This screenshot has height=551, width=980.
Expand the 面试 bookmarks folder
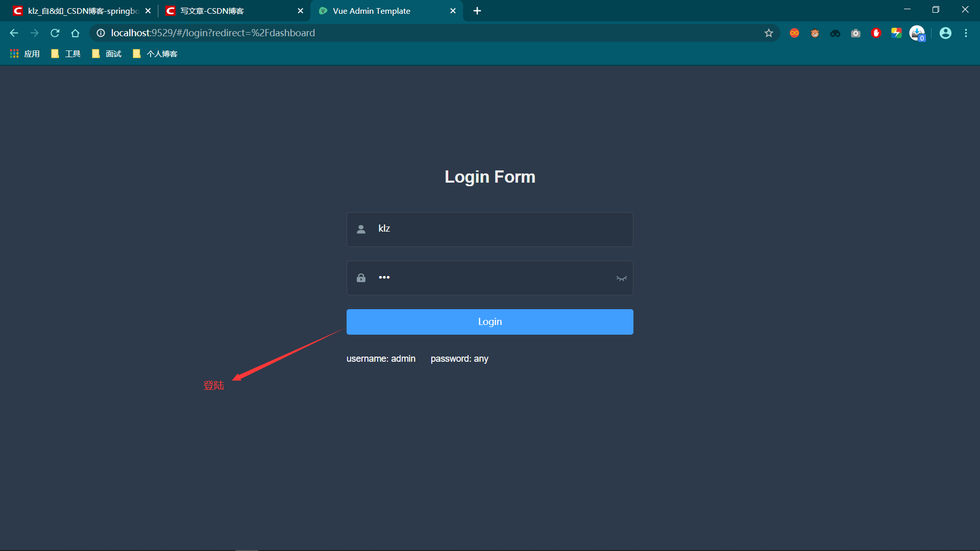pyautogui.click(x=106, y=53)
